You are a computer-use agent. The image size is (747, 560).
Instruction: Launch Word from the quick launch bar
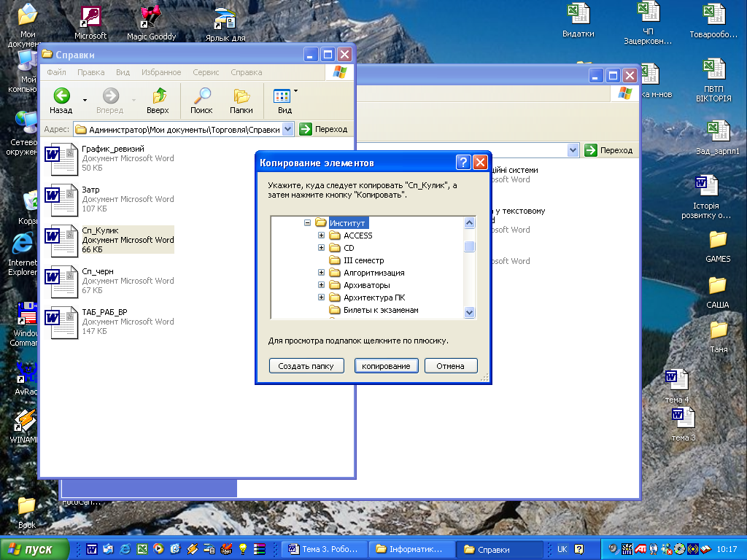click(91, 549)
